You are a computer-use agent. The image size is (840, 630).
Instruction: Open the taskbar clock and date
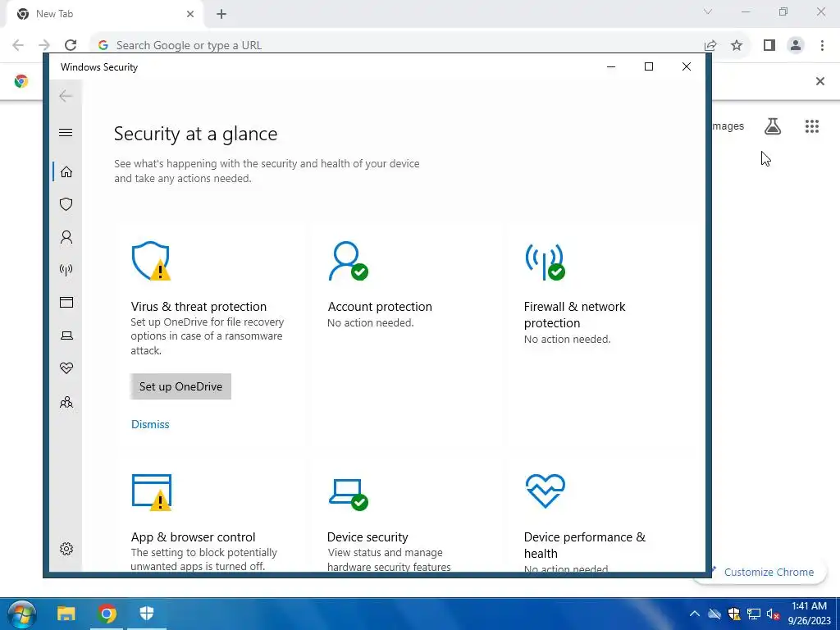click(809, 614)
